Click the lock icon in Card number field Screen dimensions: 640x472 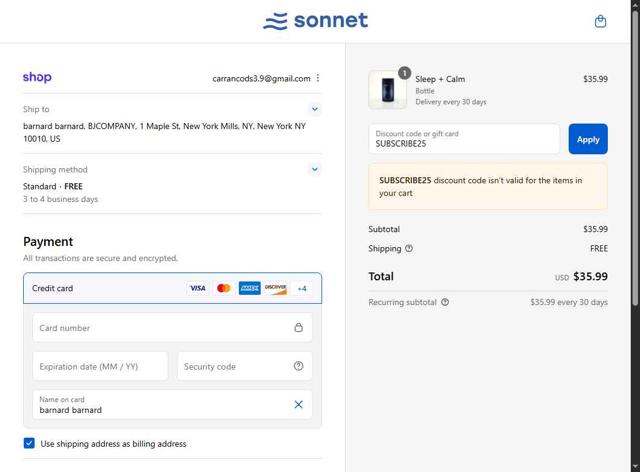(x=298, y=327)
